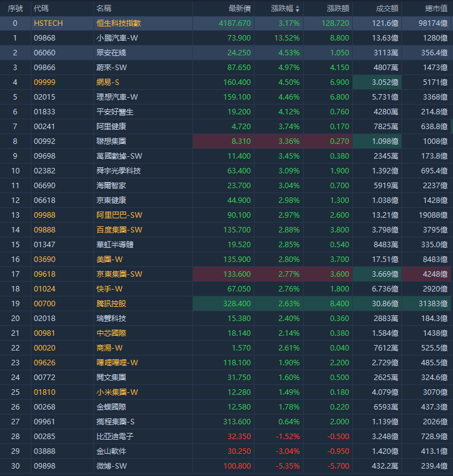The image size is (453, 476).
Task: Click code 02015 for 理想汽車-W
Action: (x=45, y=97)
